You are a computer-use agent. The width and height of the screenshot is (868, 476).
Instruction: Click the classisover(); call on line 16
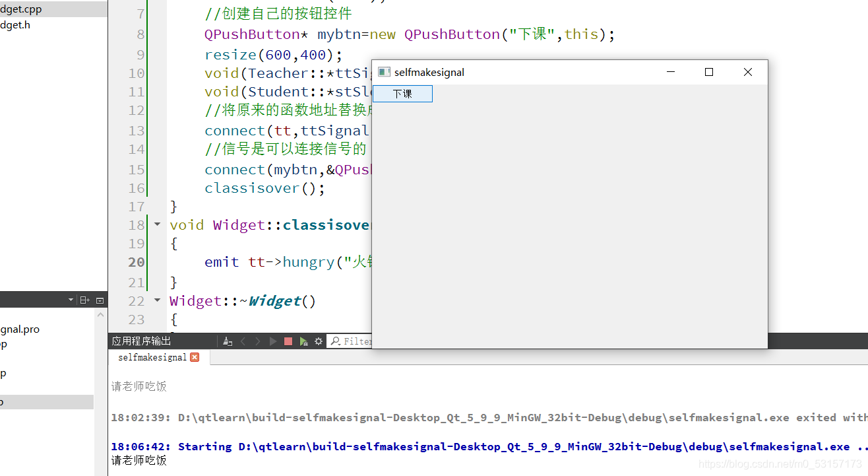coord(265,188)
